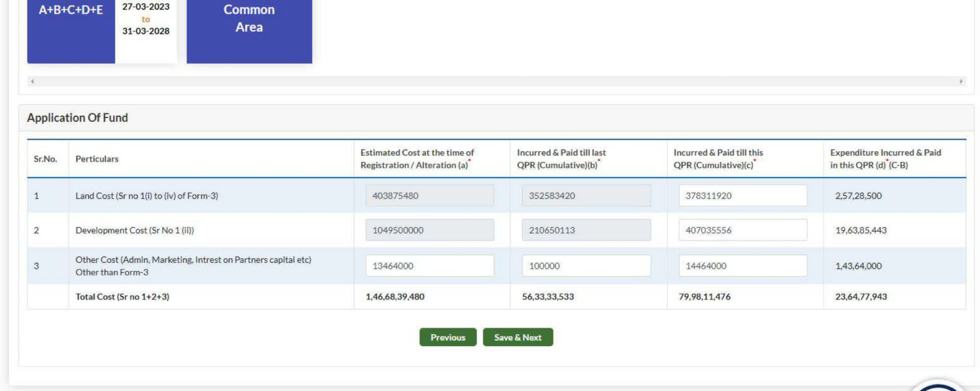This screenshot has width=980, height=391.
Task: Click the Application Of Fund section header
Action: [x=78, y=118]
